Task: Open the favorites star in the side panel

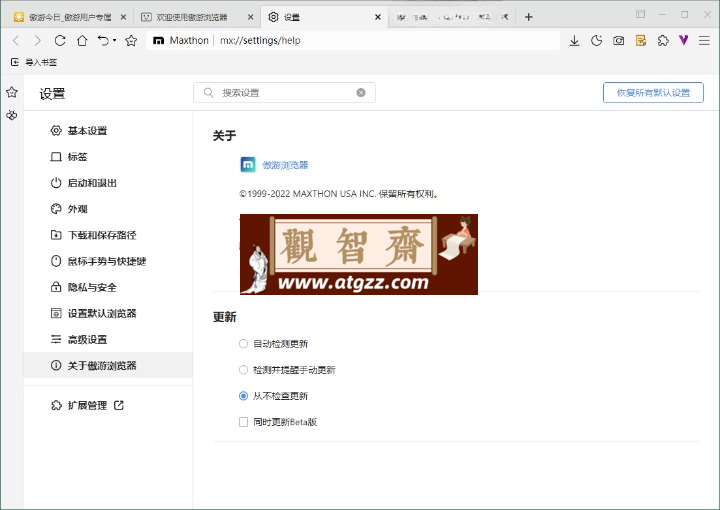Action: click(12, 92)
